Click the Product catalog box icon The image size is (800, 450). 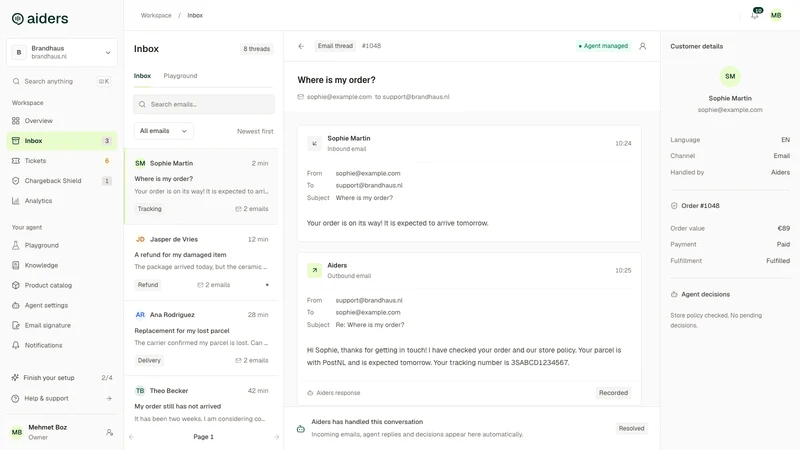tap(16, 285)
